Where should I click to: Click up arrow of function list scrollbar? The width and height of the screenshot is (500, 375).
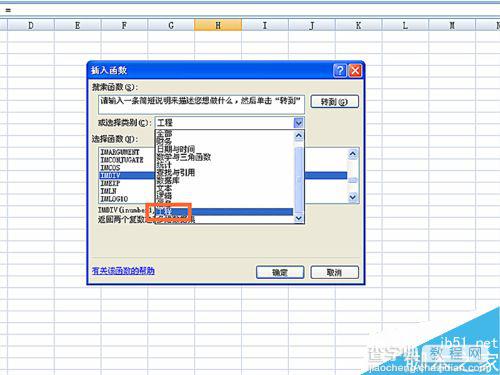(x=353, y=154)
